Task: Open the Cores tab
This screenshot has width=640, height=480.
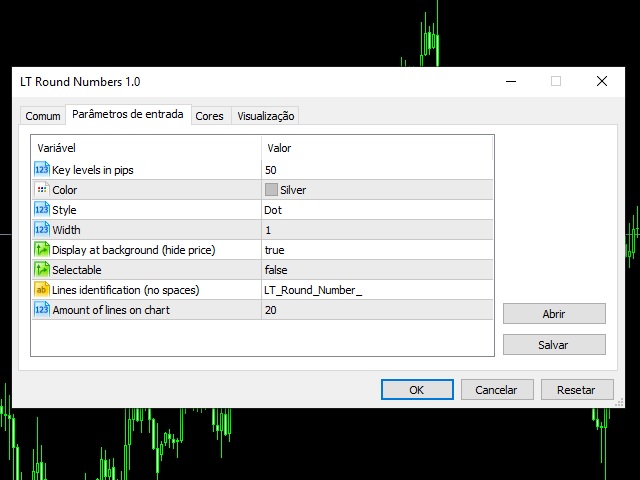Action: pos(209,116)
